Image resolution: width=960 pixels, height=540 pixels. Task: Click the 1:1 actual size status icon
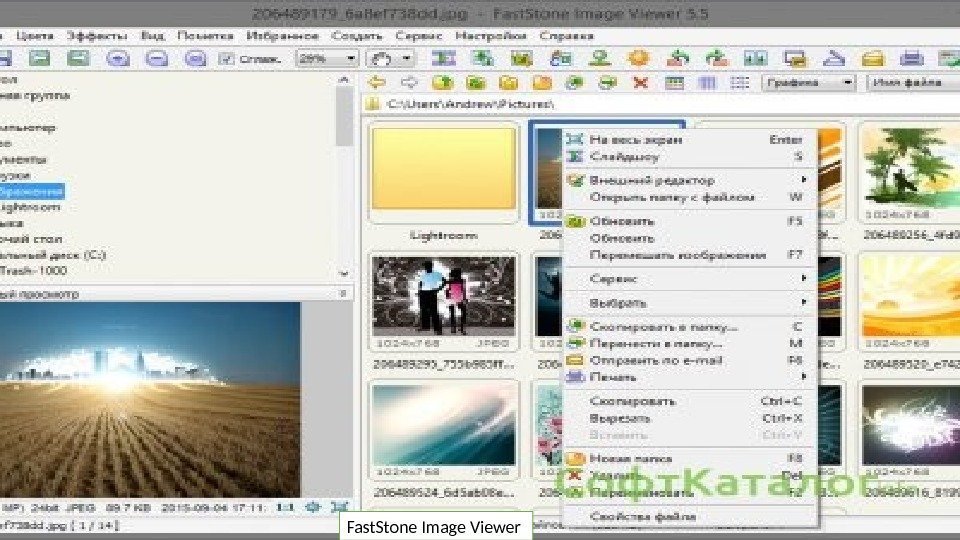(x=285, y=508)
